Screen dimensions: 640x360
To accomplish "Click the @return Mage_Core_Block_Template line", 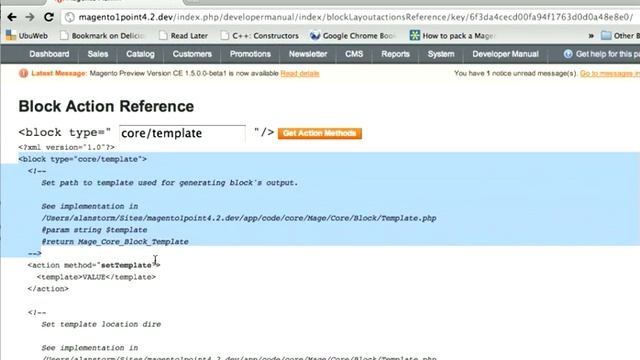I will point(115,242).
